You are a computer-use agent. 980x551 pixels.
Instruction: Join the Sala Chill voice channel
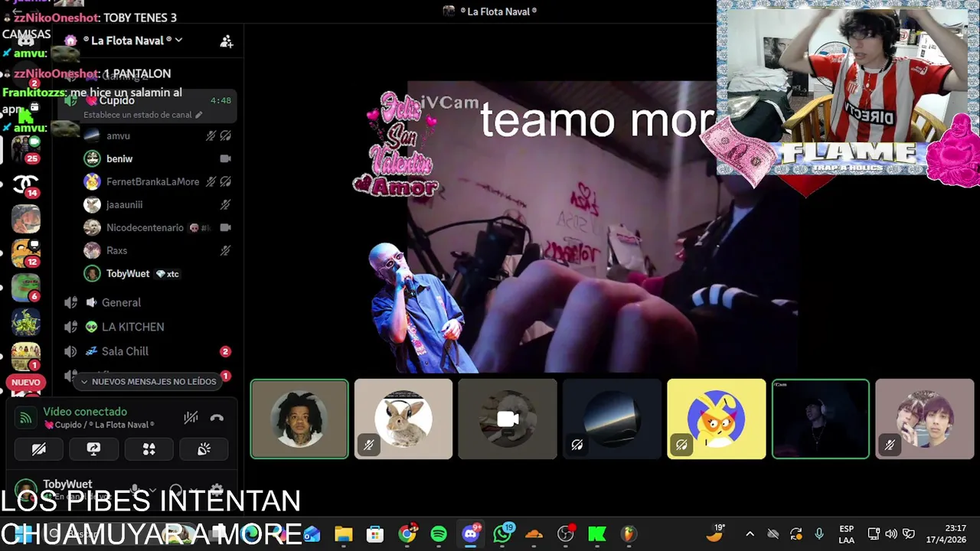click(x=147, y=351)
